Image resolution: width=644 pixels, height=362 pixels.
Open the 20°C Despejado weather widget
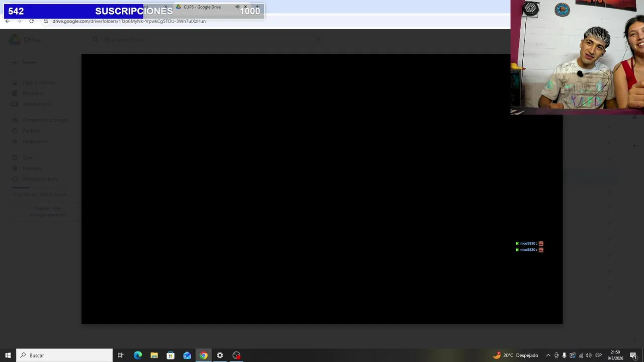click(x=516, y=355)
